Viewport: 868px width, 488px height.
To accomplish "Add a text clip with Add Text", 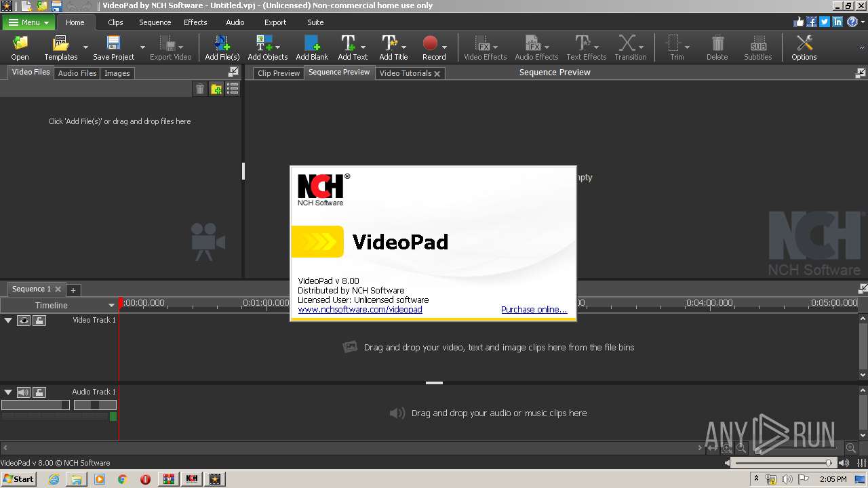I will click(x=353, y=47).
